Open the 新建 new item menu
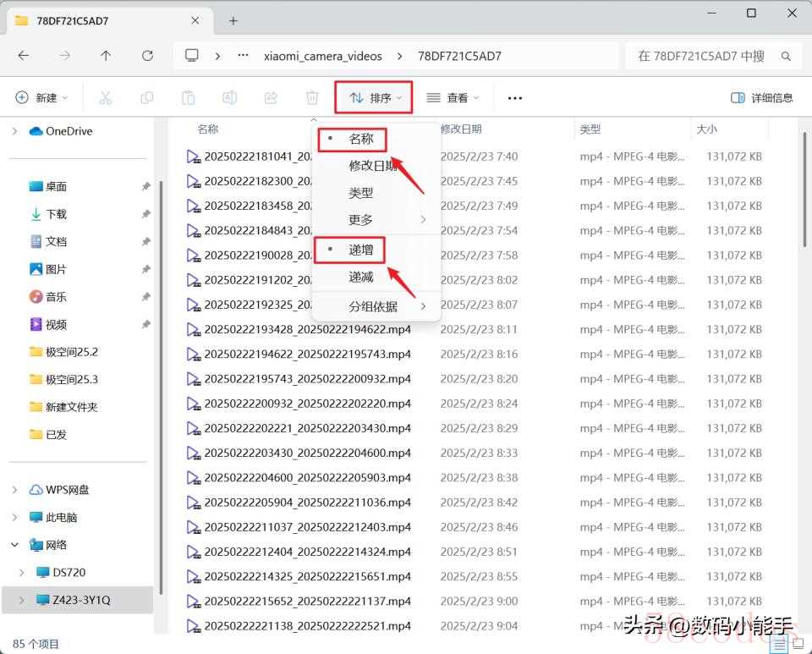812x654 pixels. pyautogui.click(x=42, y=98)
